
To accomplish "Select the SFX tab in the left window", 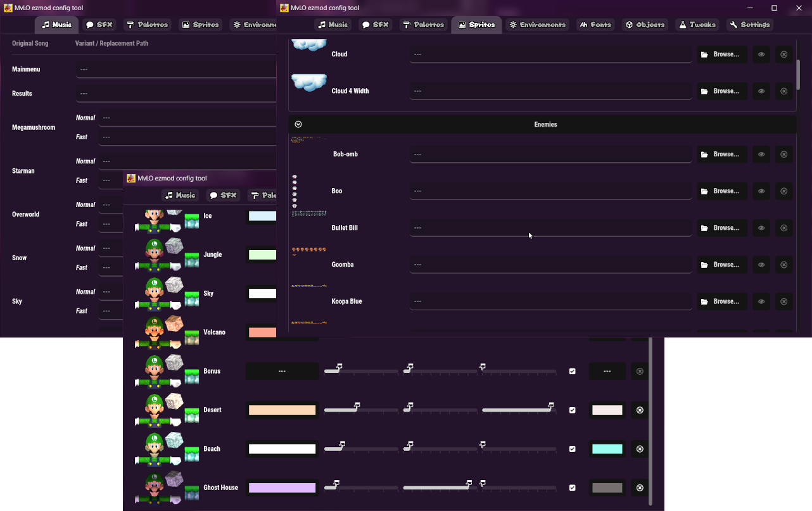I will click(99, 25).
